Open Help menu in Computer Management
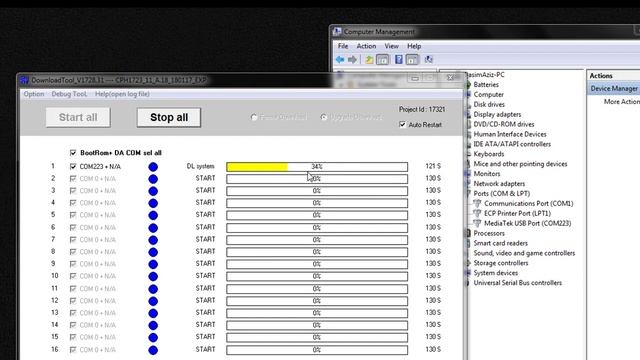Image resolution: width=640 pixels, height=360 pixels. click(414, 46)
